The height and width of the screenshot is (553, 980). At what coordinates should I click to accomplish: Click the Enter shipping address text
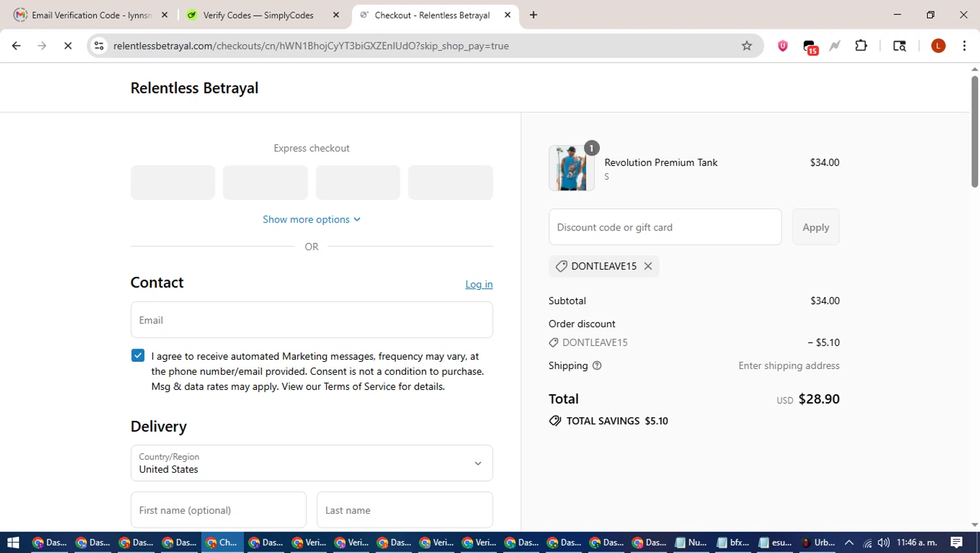[789, 366]
